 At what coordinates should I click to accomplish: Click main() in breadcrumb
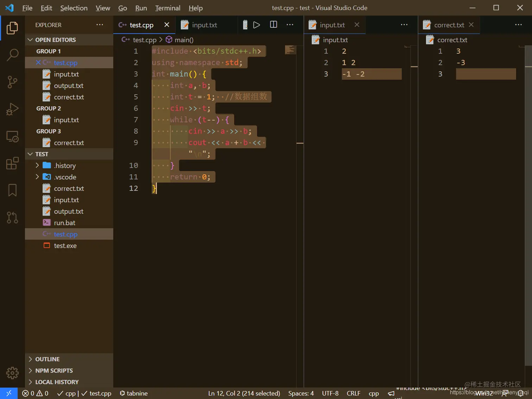coord(179,40)
